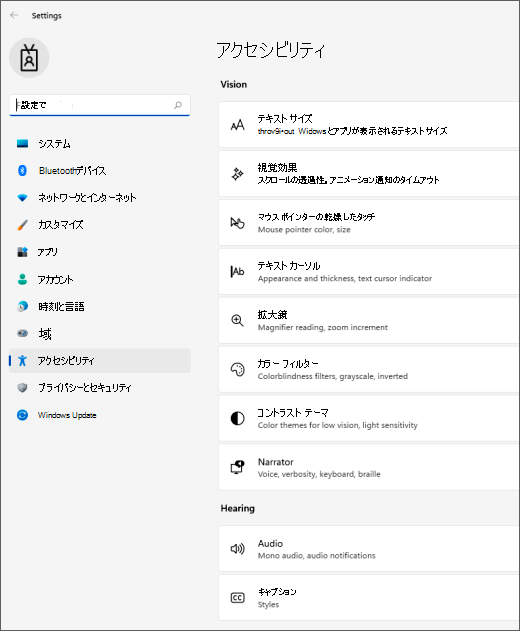Click the Ab text cursor icon
The width and height of the screenshot is (520, 631).
point(237,272)
